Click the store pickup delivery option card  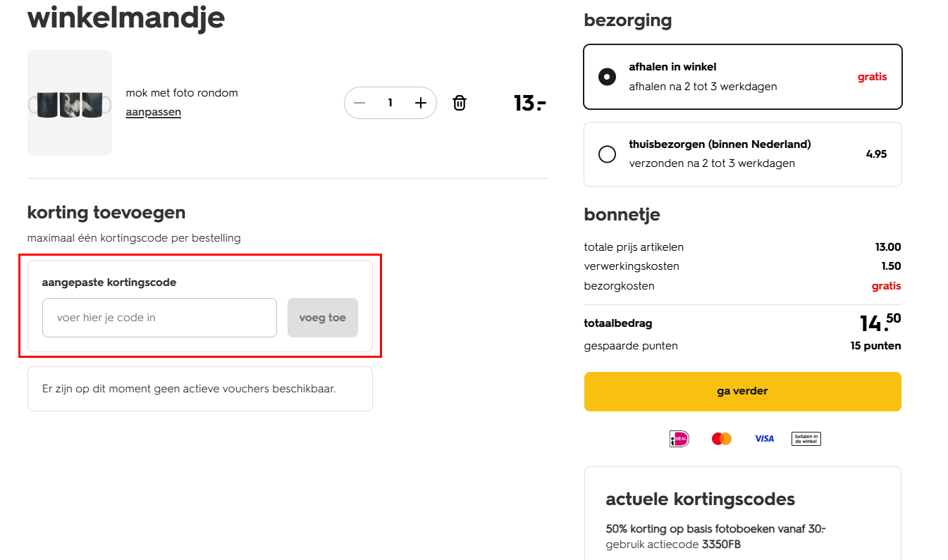[742, 77]
